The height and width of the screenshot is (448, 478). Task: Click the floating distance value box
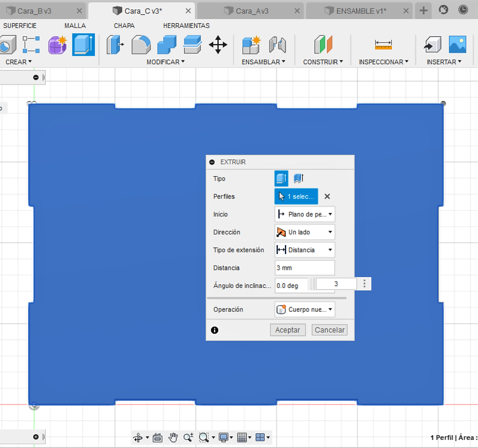pyautogui.click(x=336, y=284)
